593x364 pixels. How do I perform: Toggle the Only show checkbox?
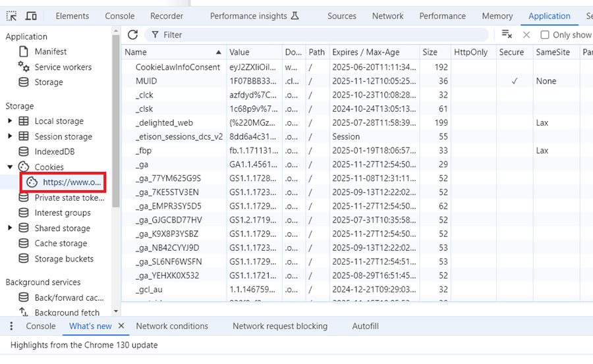tap(545, 35)
